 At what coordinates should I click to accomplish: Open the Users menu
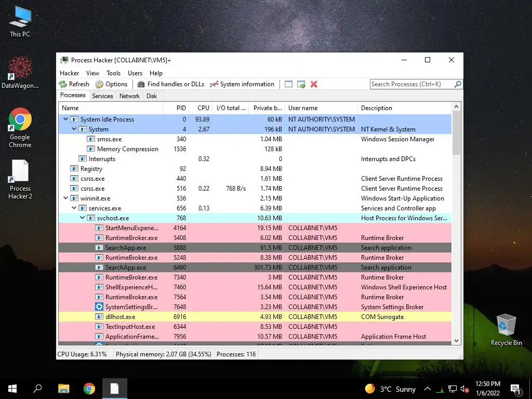(135, 73)
